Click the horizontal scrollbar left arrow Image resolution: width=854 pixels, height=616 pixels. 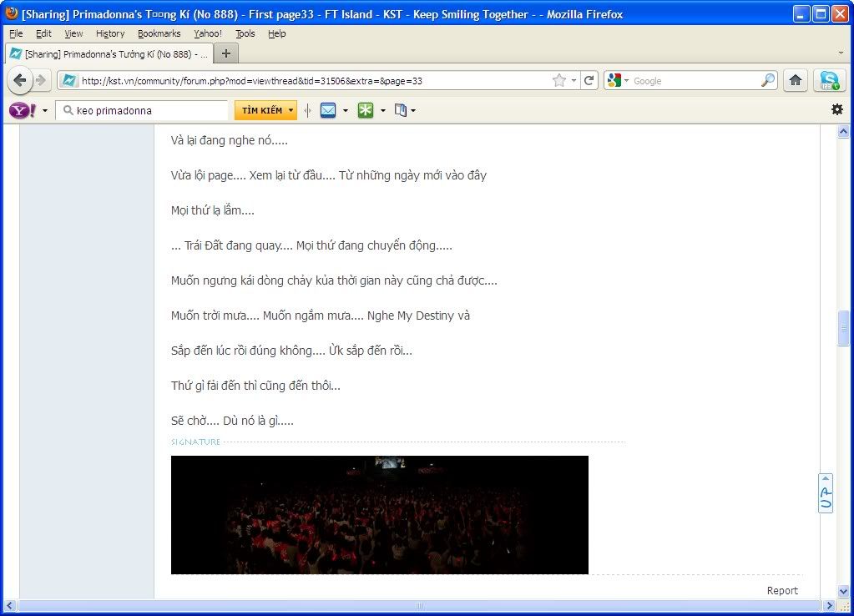(9, 606)
